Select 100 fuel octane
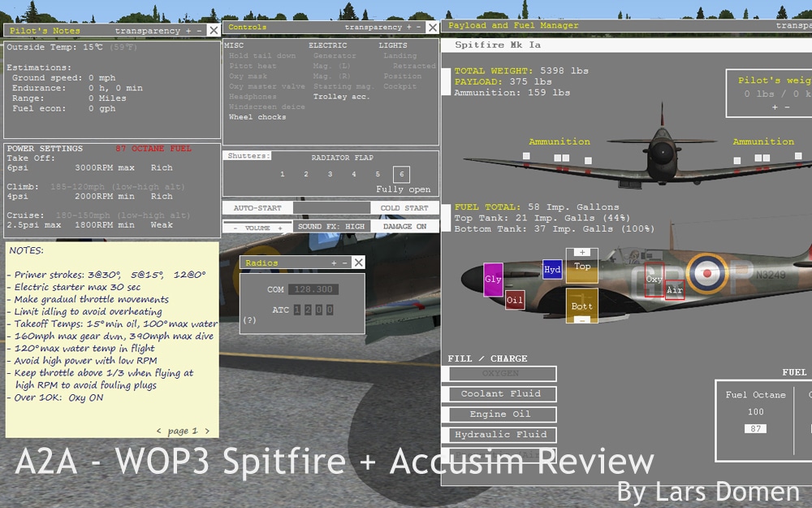 coord(755,412)
